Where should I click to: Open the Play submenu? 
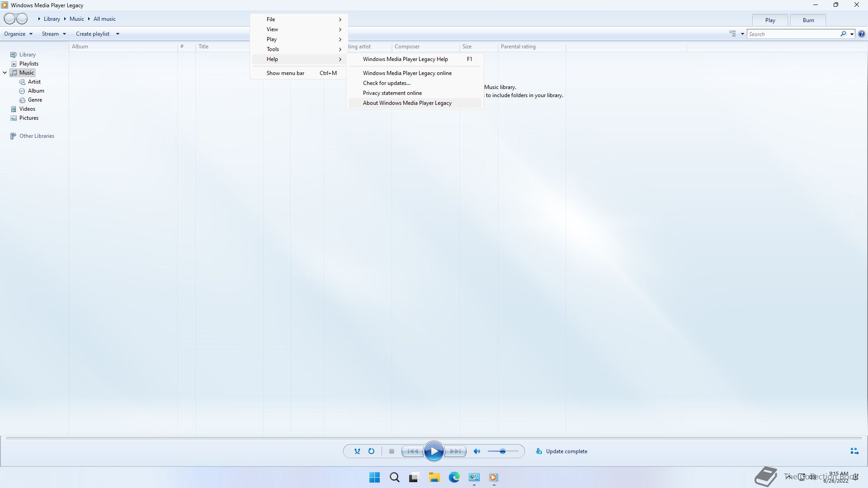(299, 39)
